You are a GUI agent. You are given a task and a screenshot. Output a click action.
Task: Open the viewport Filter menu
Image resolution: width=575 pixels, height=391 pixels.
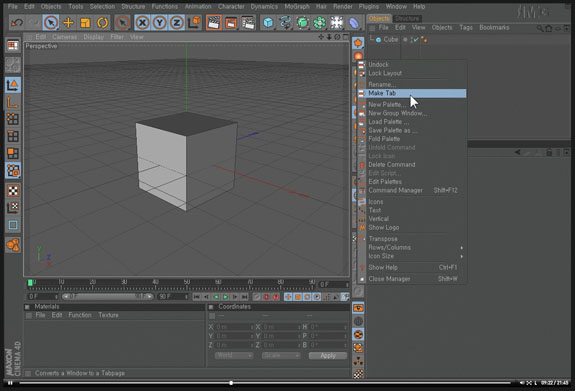[x=117, y=37]
